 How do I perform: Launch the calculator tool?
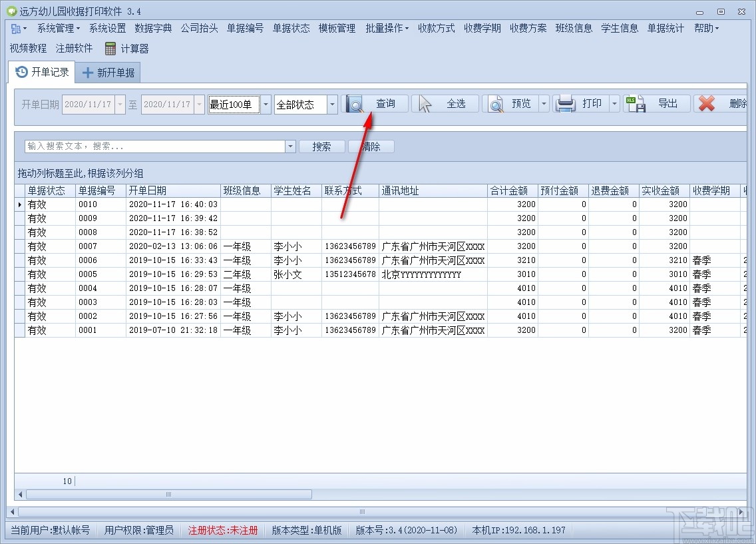(x=127, y=49)
